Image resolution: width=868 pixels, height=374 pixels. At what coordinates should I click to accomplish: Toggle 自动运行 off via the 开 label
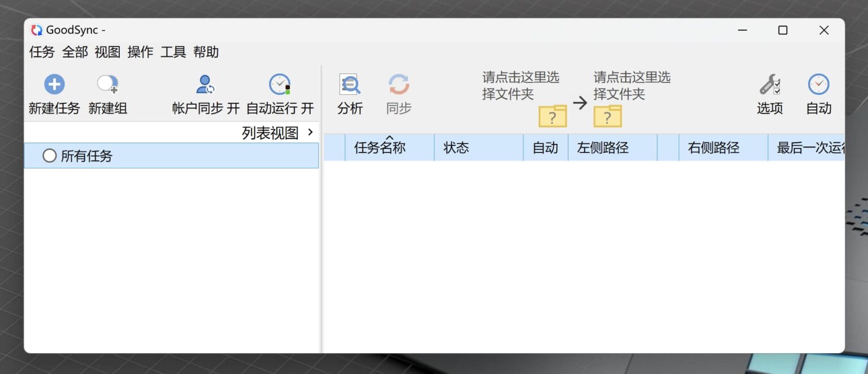(x=309, y=108)
